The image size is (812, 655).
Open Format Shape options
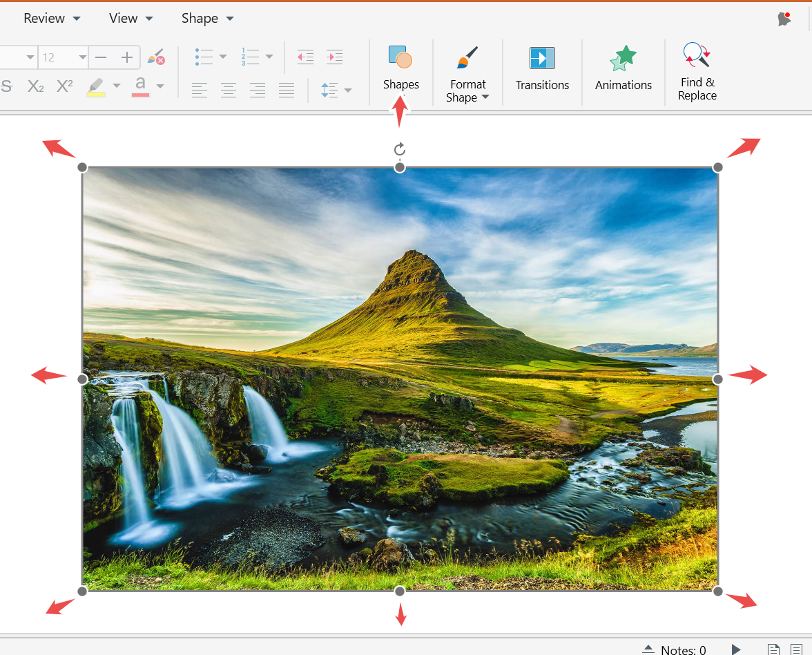click(x=467, y=74)
